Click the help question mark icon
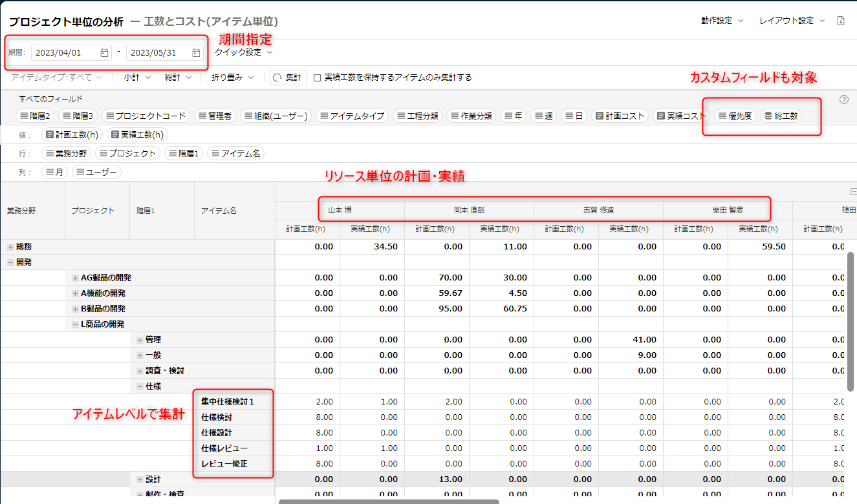Viewport: 857px width, 504px height. click(x=843, y=100)
